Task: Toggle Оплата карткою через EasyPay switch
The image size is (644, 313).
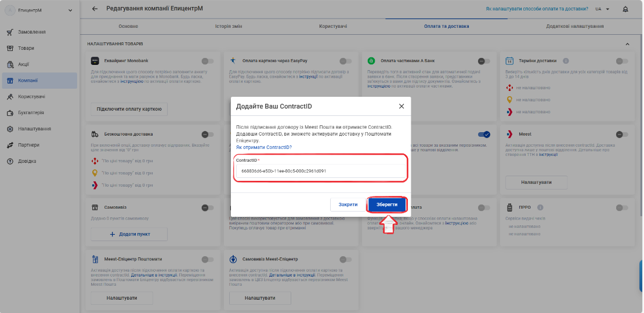Action: coord(346,61)
